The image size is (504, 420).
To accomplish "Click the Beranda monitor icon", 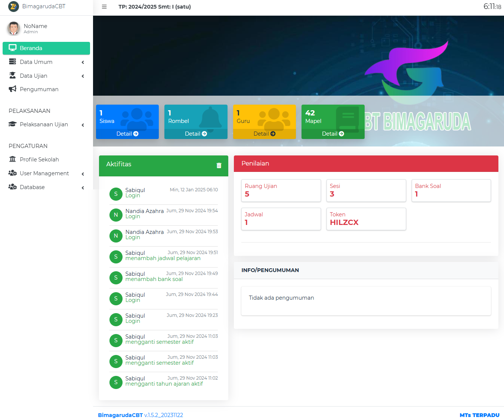I will coord(12,48).
